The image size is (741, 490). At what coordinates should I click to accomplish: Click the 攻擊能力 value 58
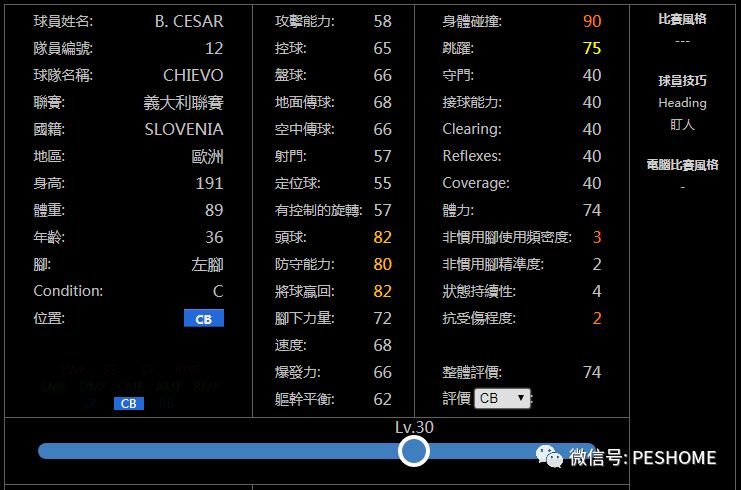[x=382, y=21]
